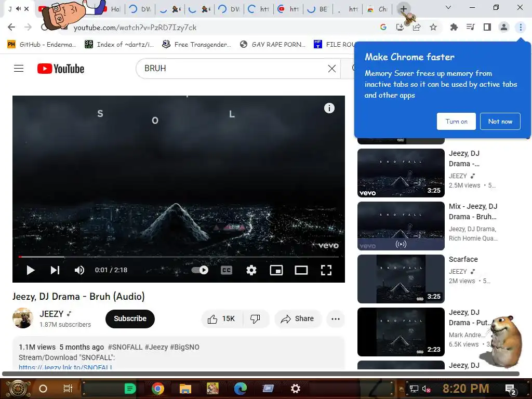532x399 pixels.
Task: Click the #Jeezy hashtag
Action: point(156,347)
